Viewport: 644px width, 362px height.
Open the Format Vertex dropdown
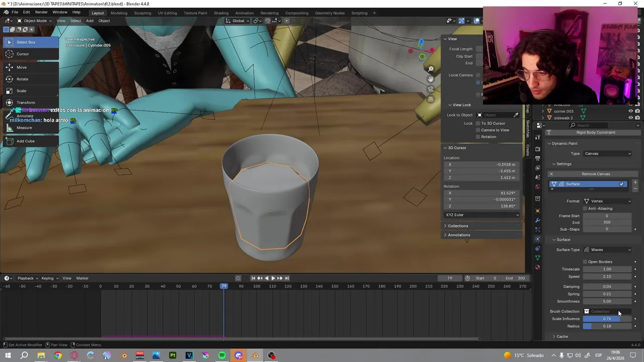pyautogui.click(x=607, y=201)
